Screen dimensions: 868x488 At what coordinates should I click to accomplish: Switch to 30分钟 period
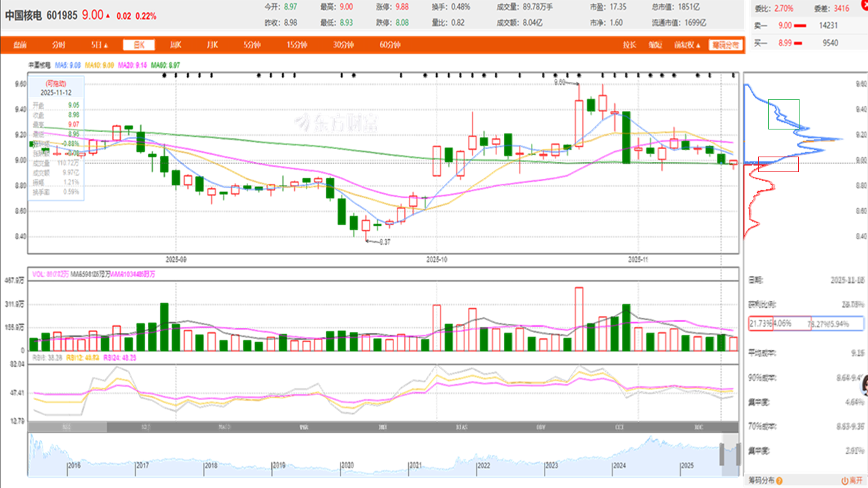coord(343,45)
